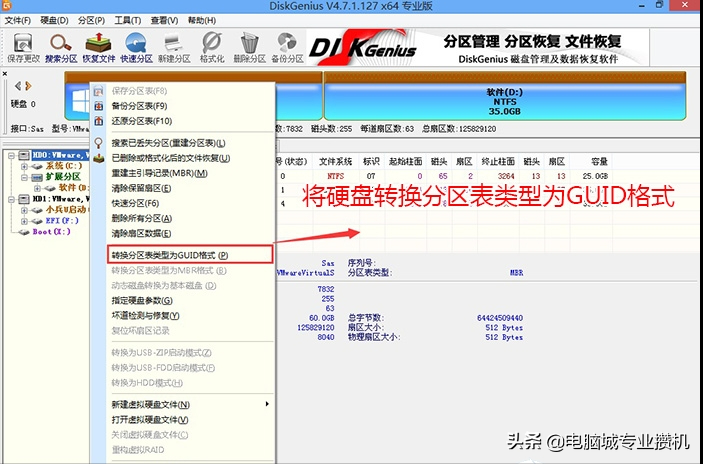Click the 文件系统 column header
This screenshot has height=464, width=703.
coord(335,161)
